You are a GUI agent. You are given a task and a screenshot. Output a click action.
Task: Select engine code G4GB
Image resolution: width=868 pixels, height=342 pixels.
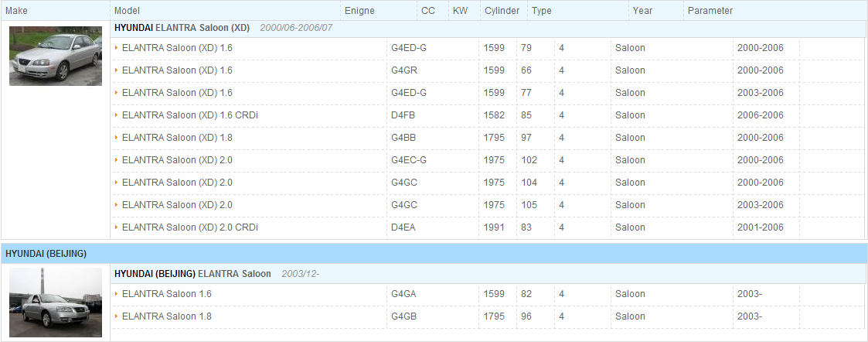click(x=403, y=316)
